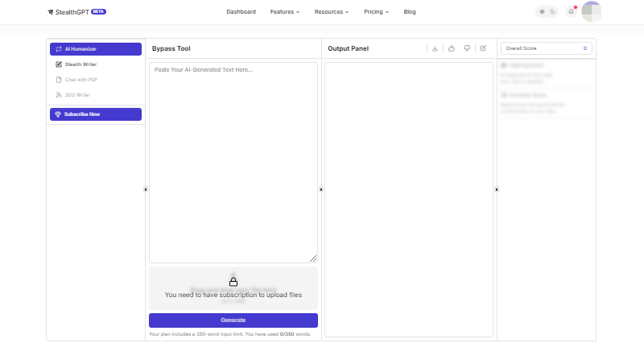Download the output with download icon
644x343 pixels.
[x=435, y=48]
